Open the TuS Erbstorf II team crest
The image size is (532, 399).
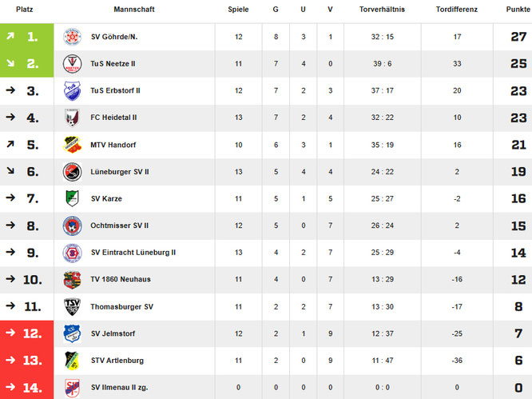point(72,91)
